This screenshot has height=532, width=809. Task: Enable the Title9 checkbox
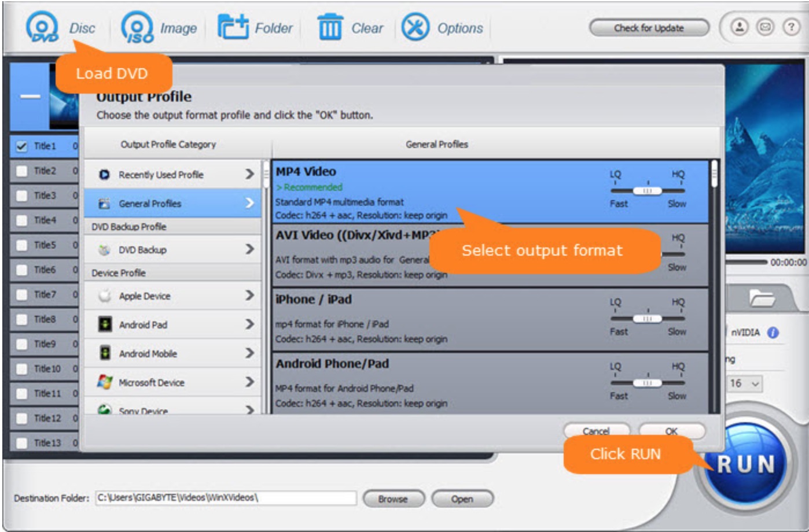tap(21, 344)
